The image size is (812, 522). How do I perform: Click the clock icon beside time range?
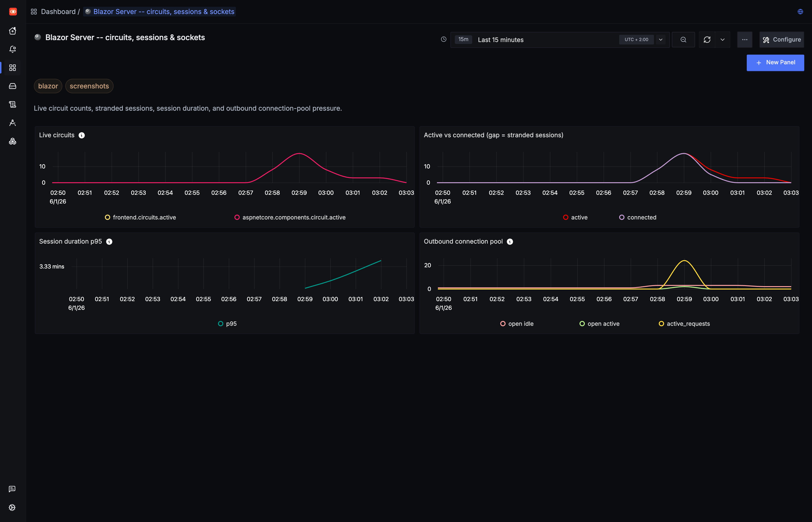444,39
